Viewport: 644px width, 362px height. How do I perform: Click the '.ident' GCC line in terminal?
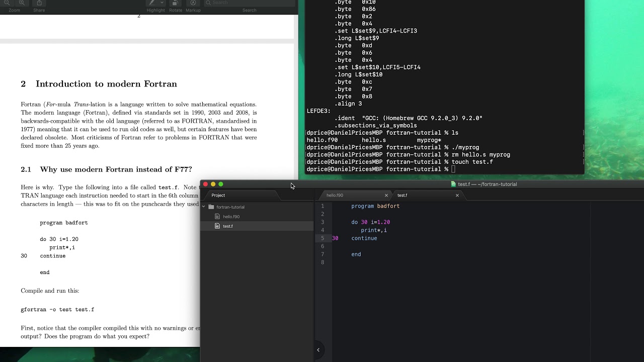pyautogui.click(x=408, y=119)
